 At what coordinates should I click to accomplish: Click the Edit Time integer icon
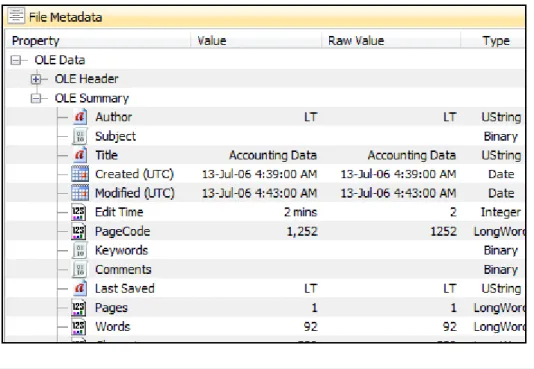tap(79, 212)
